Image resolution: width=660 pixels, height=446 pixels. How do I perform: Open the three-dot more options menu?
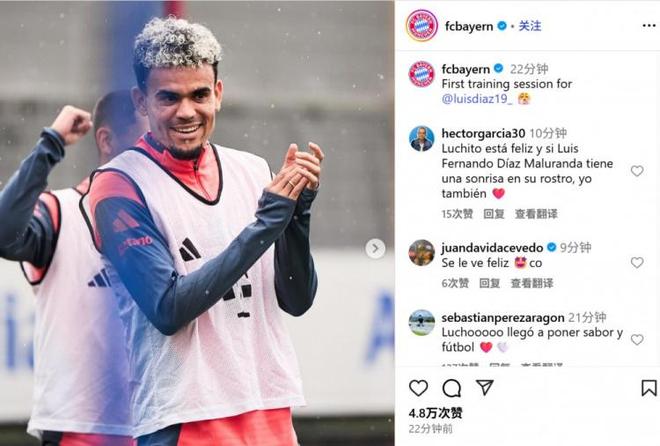point(649,26)
